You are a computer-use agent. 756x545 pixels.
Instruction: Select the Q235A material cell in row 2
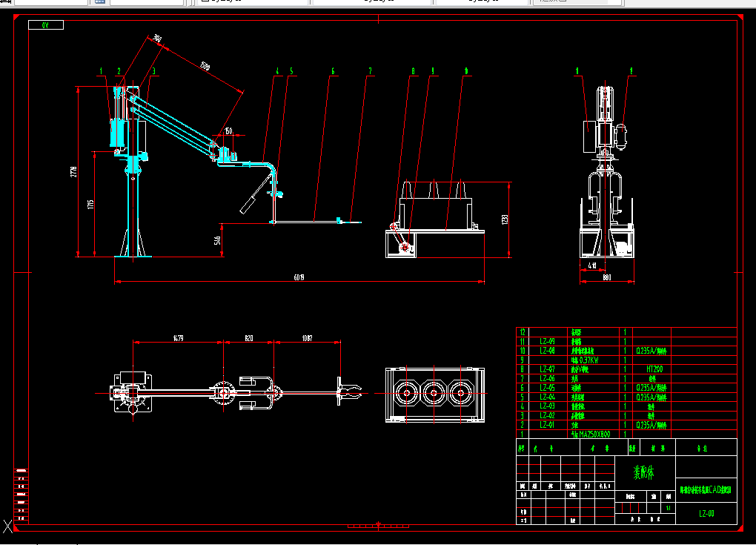[651, 426]
